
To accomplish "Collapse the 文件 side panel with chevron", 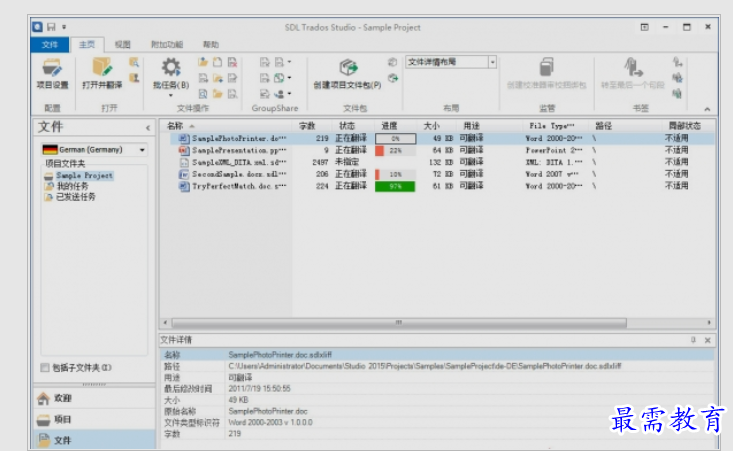I will [x=148, y=128].
